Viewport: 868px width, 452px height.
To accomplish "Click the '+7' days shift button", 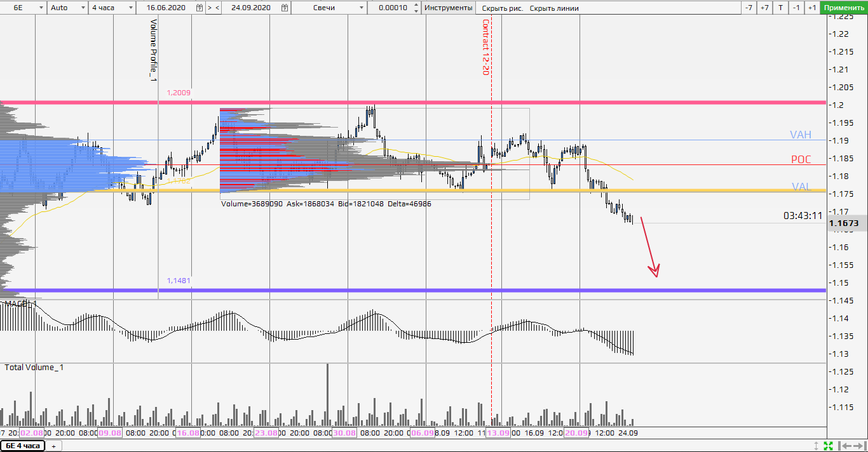I will [764, 8].
